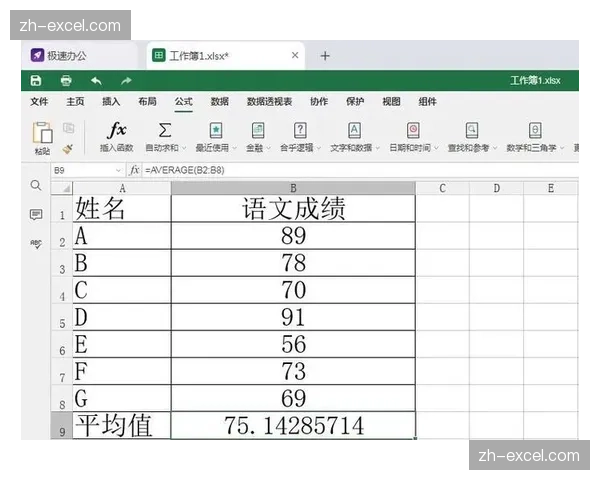Screen dimensions: 600x480
Task: Select cell with score 73
Action: pyautogui.click(x=293, y=371)
